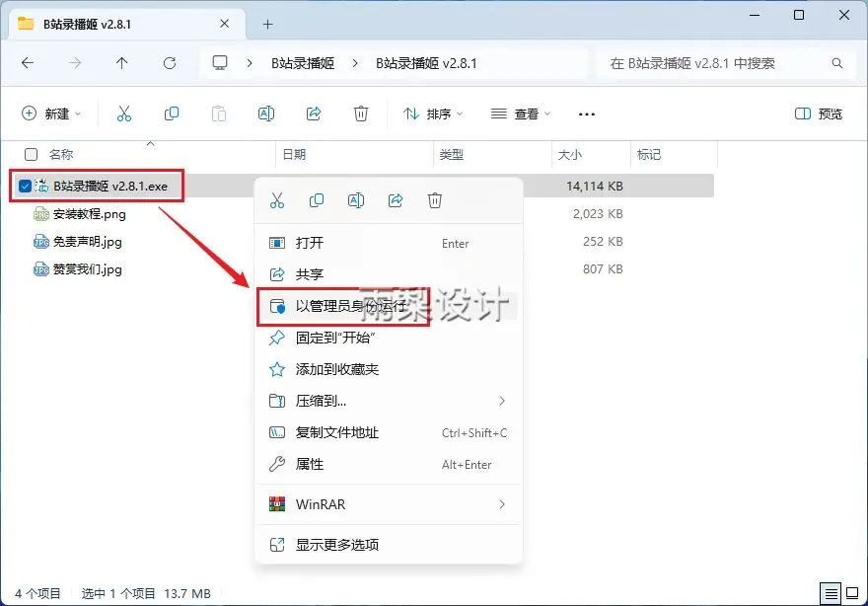Click the 4 个项目 status bar text
Image resolution: width=868 pixels, height=606 pixels.
point(37,594)
